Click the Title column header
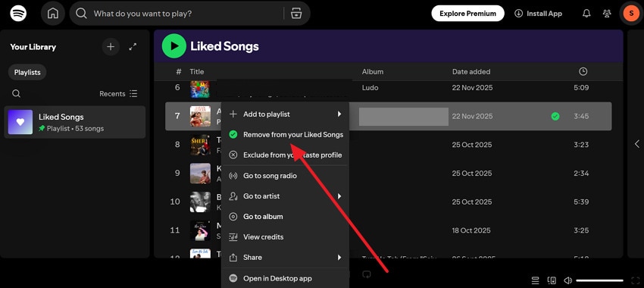Image resolution: width=644 pixels, height=288 pixels. 197,71
